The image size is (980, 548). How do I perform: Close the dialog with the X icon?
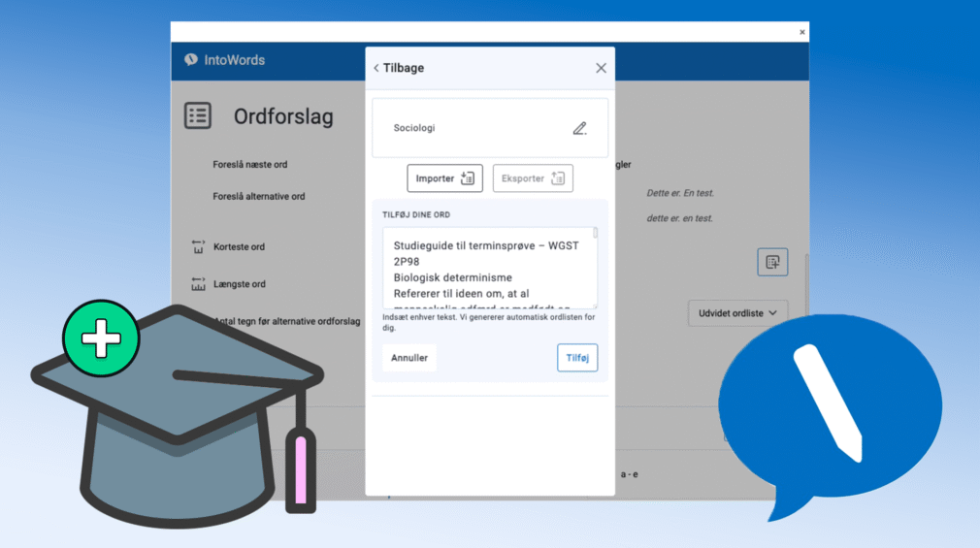click(x=601, y=68)
